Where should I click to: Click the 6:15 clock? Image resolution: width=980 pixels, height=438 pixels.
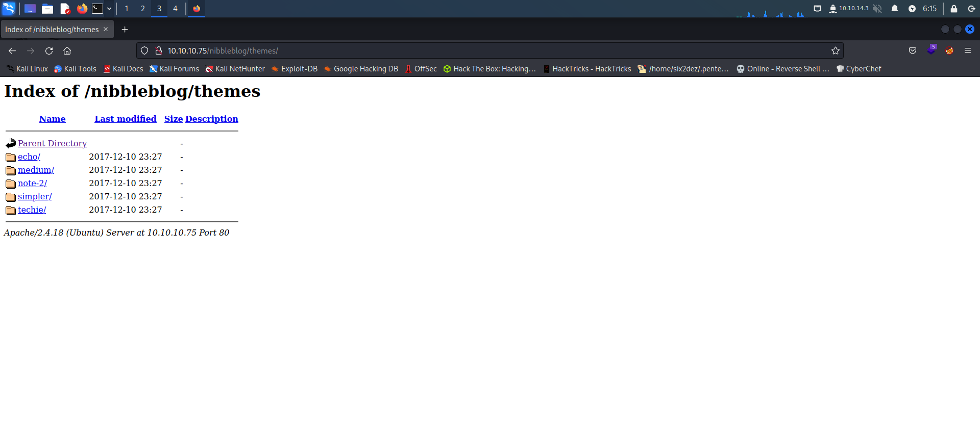(929, 9)
